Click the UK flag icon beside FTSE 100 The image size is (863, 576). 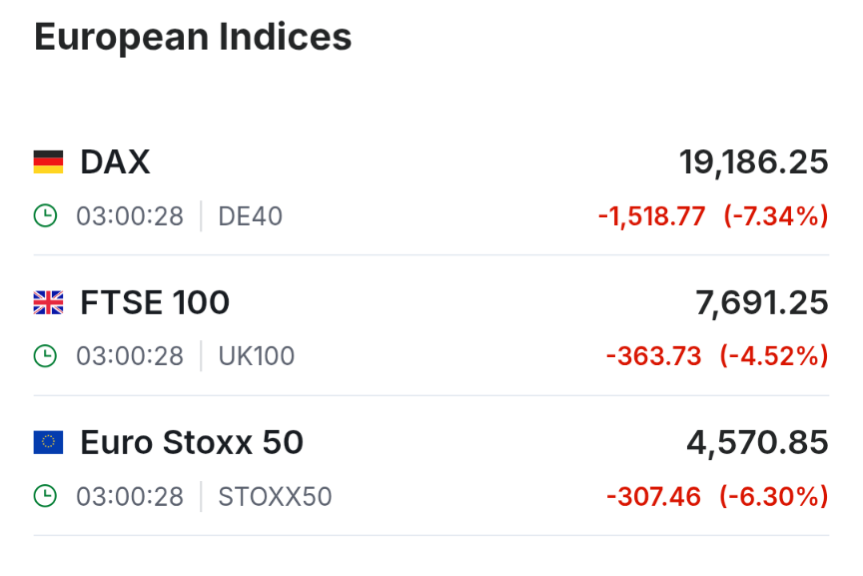pos(48,303)
